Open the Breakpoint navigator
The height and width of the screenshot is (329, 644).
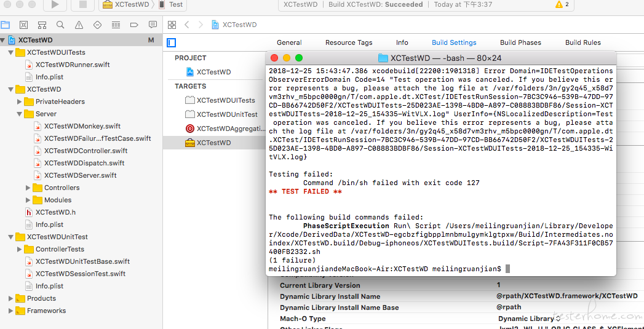click(x=134, y=25)
